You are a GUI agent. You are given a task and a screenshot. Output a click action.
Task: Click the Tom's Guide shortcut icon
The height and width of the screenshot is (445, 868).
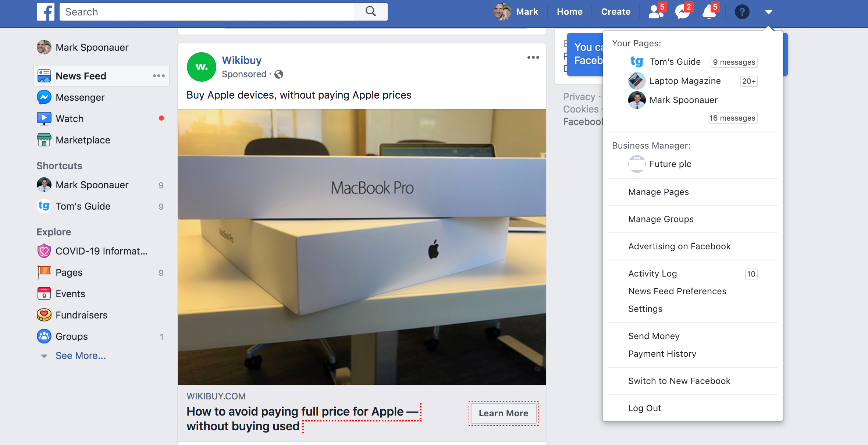pos(44,206)
